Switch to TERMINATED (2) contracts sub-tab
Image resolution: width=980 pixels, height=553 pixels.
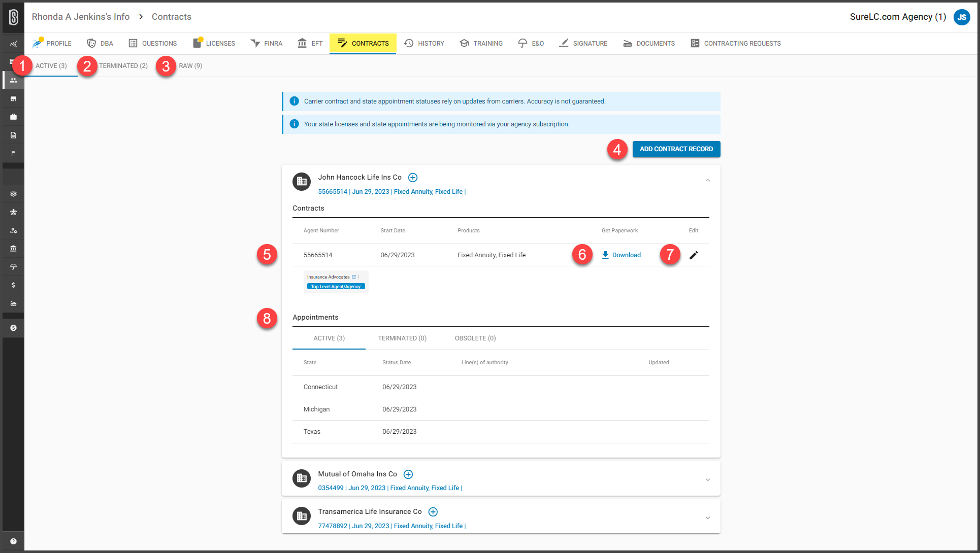coord(123,66)
